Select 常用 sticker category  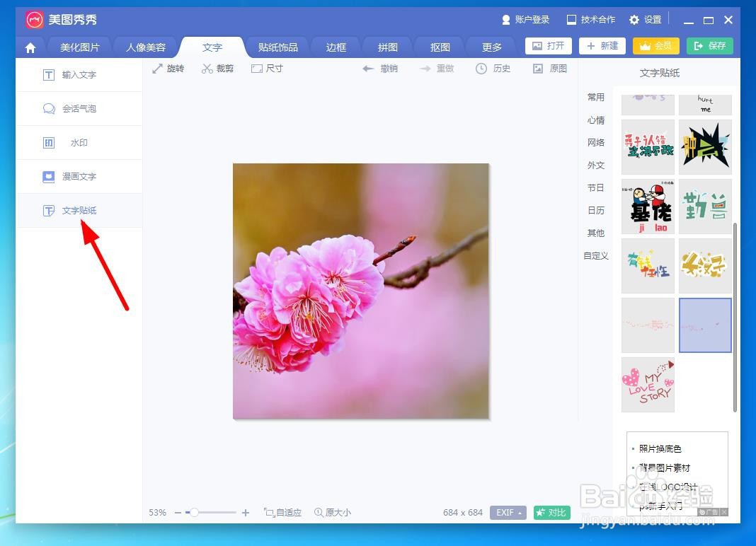[x=596, y=98]
